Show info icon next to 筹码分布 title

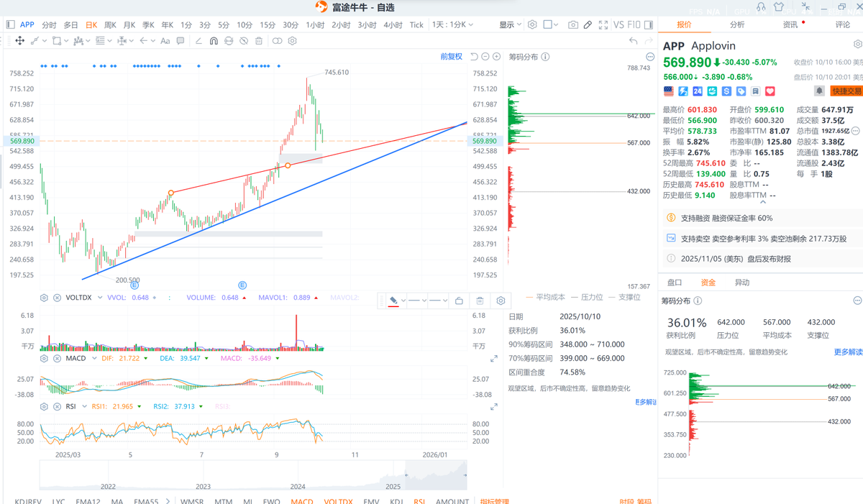[546, 57]
